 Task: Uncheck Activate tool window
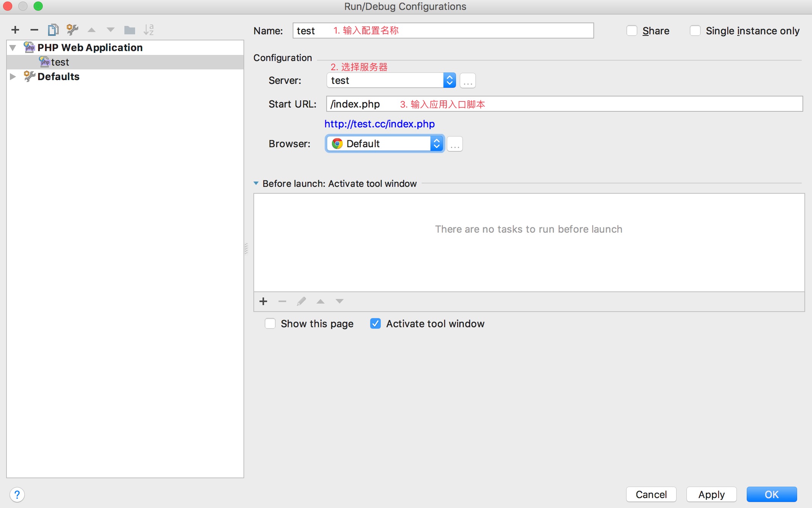(x=375, y=324)
